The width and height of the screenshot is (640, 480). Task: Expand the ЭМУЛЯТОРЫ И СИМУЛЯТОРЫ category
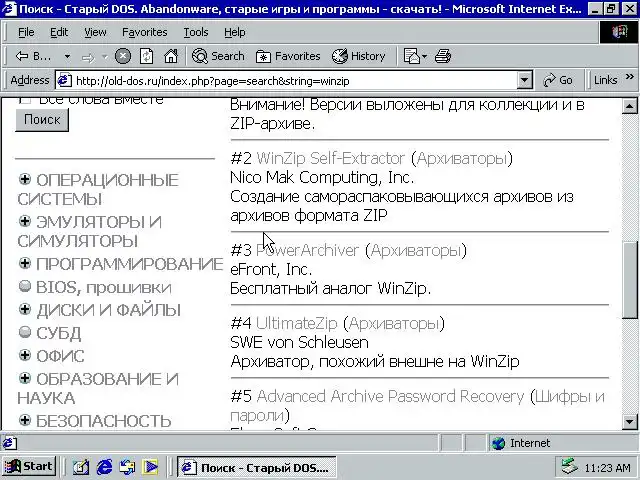(25, 221)
